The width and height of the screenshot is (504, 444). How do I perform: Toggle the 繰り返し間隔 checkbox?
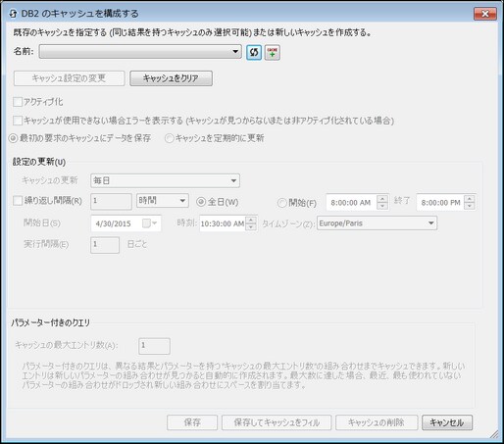coord(18,200)
